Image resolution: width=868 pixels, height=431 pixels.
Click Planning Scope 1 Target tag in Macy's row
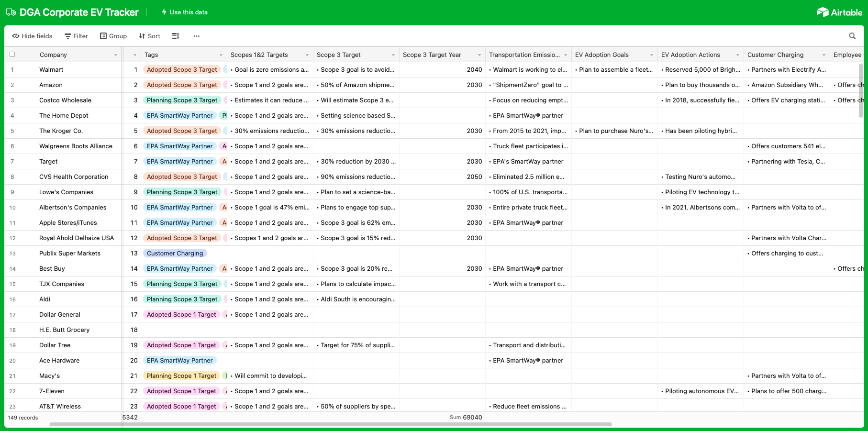(181, 376)
